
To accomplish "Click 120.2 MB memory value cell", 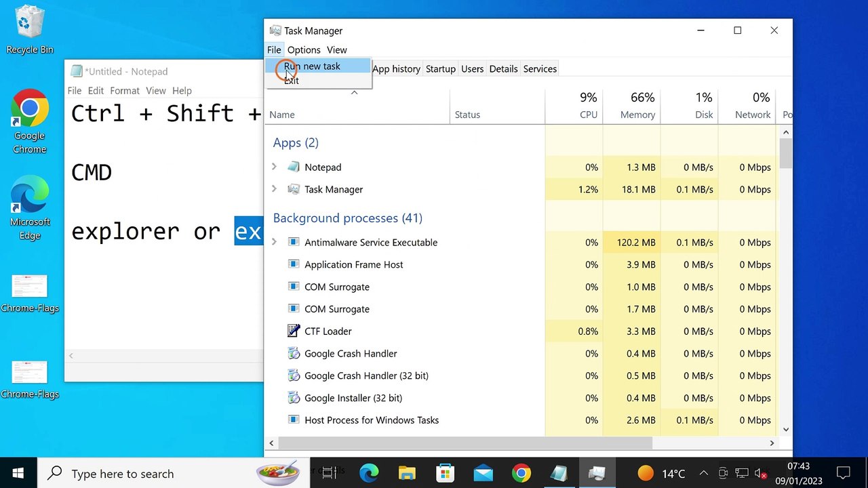I will pyautogui.click(x=631, y=242).
